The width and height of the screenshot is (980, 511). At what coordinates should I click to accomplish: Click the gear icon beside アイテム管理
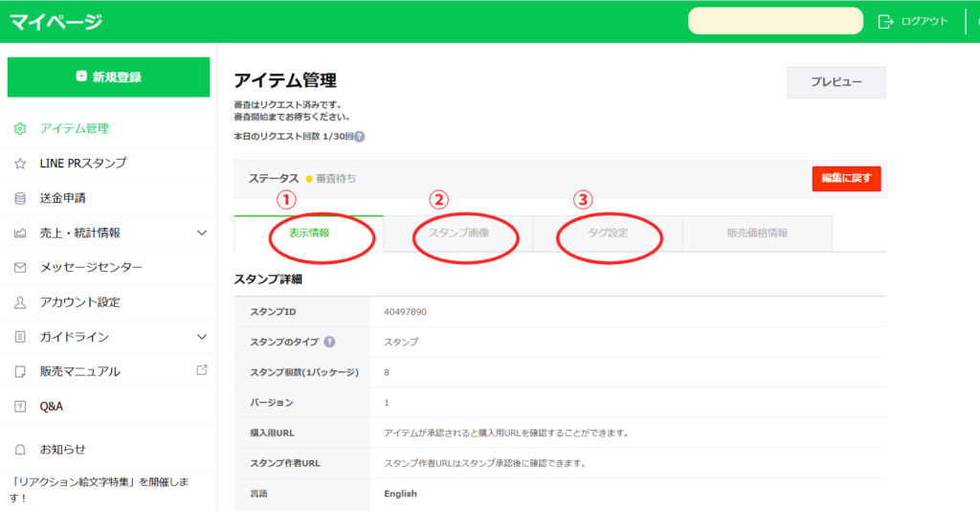[20, 128]
